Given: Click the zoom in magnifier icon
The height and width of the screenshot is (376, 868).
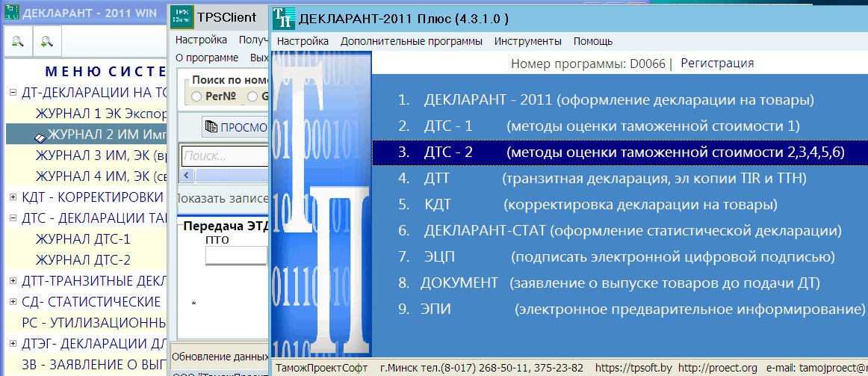Looking at the screenshot, I should [x=46, y=42].
